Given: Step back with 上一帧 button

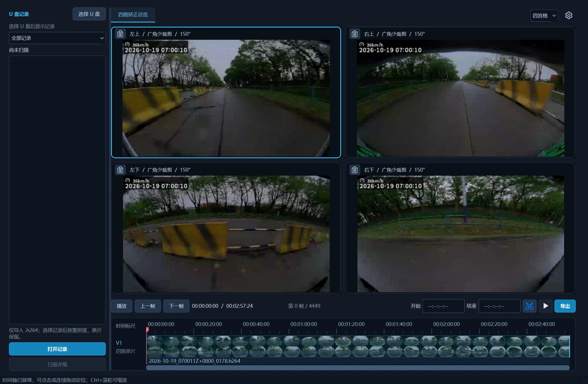Looking at the screenshot, I should [x=148, y=306].
